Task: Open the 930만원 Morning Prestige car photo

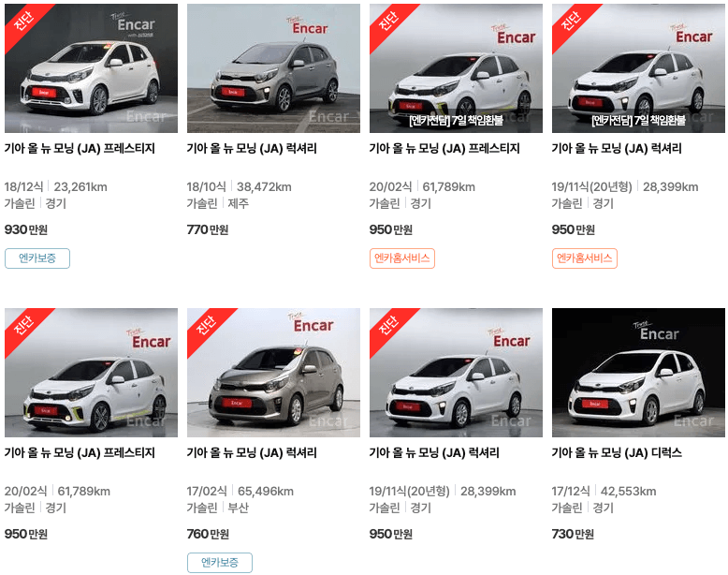Action: pyautogui.click(x=91, y=68)
